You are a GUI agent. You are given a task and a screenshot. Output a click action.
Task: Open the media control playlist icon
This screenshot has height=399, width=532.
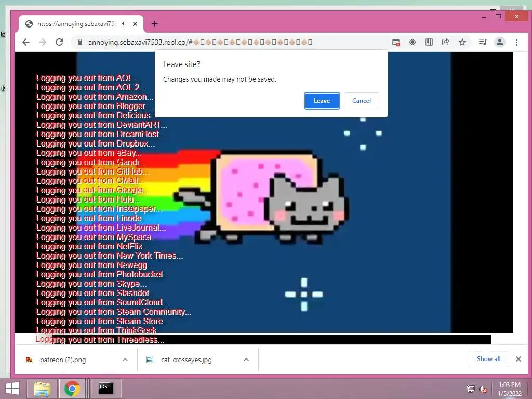pos(483,42)
